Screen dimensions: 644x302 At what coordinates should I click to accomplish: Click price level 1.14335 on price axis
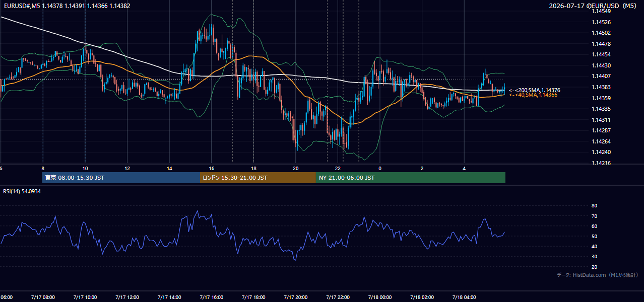pyautogui.click(x=601, y=109)
